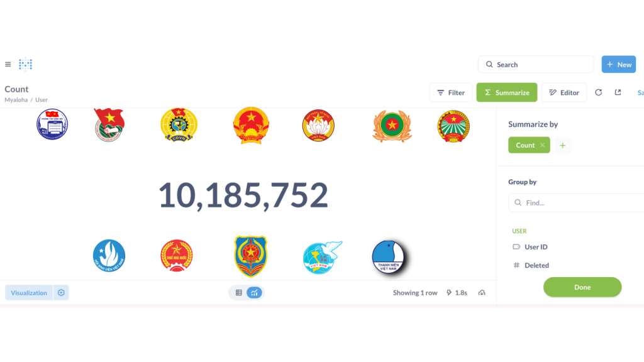Viewport: 644px width, 362px height.
Task: Open the Filter options
Action: (450, 92)
